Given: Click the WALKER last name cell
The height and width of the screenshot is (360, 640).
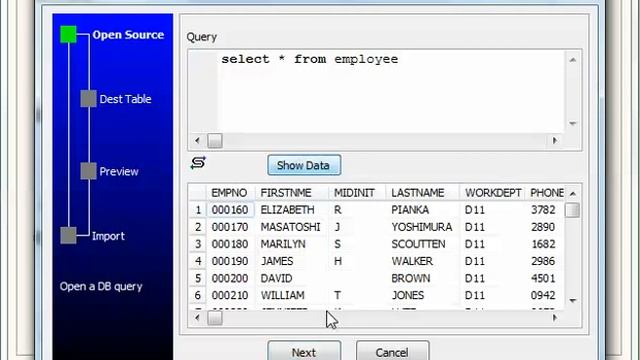Looking at the screenshot, I should point(423,261).
